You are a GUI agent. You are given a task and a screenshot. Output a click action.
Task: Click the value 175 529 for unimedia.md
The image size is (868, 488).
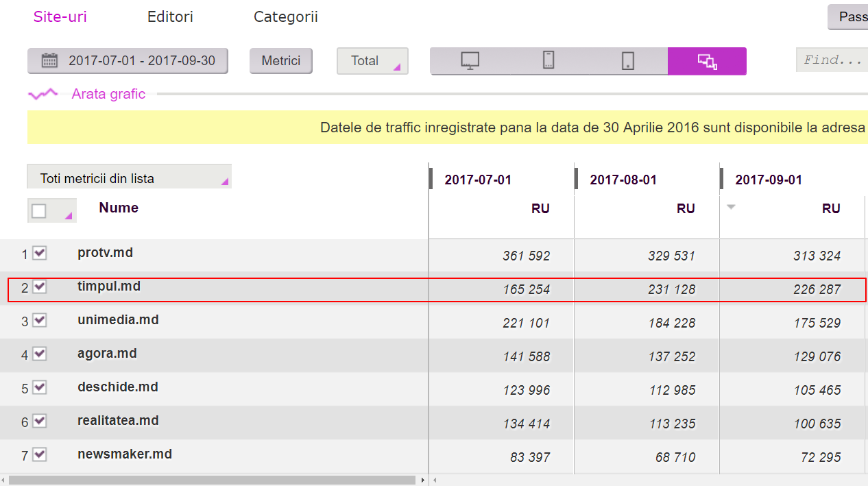coord(817,324)
